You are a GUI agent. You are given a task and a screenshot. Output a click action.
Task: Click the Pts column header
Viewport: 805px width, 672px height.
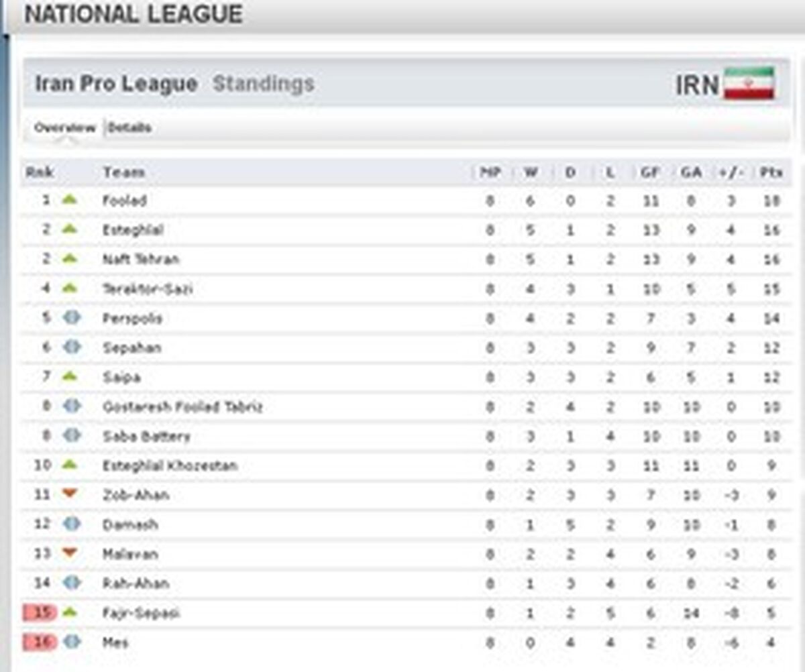(771, 172)
